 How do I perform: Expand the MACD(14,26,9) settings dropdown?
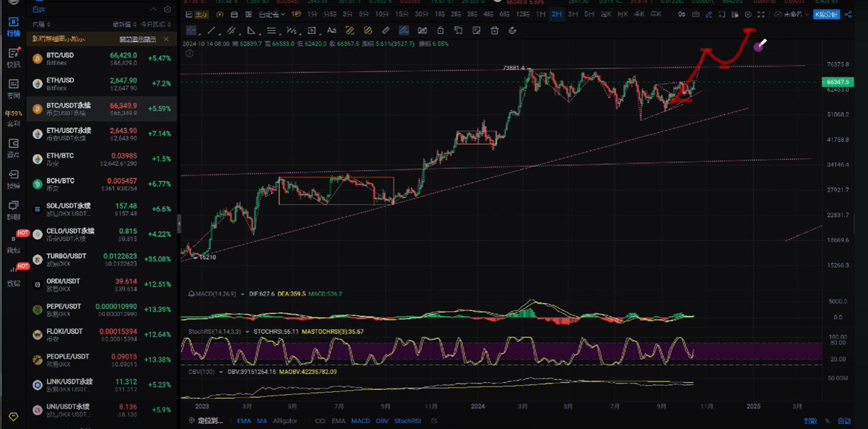(242, 294)
